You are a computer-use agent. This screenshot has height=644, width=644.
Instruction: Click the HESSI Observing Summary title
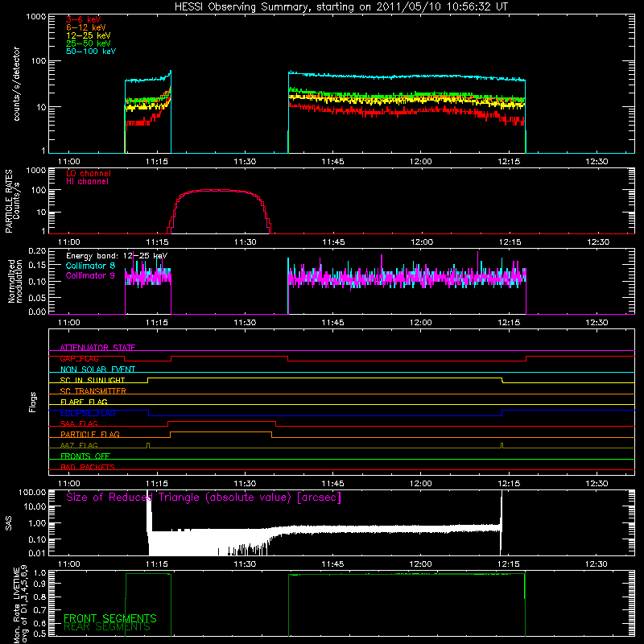pos(341,7)
